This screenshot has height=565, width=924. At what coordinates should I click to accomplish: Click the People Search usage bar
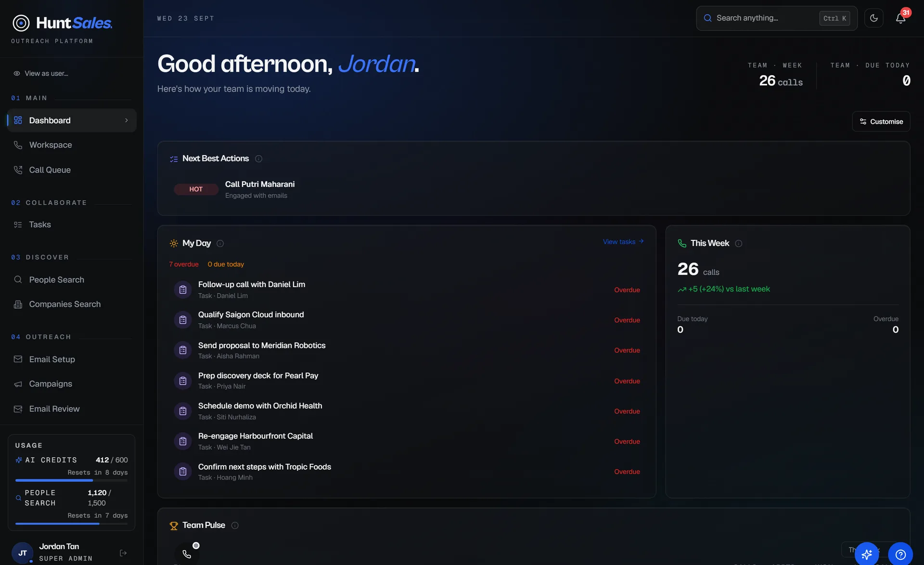coord(71,524)
